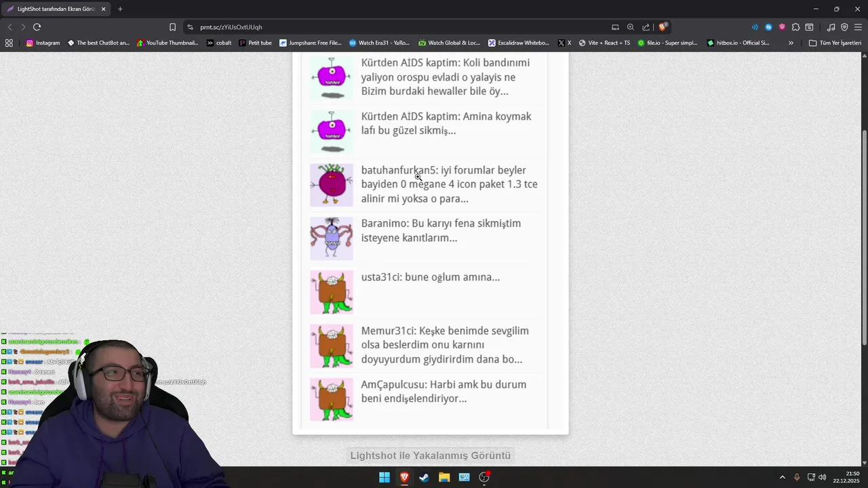Click the avatar beside usta31ci
This screenshot has width=868, height=488.
332,292
